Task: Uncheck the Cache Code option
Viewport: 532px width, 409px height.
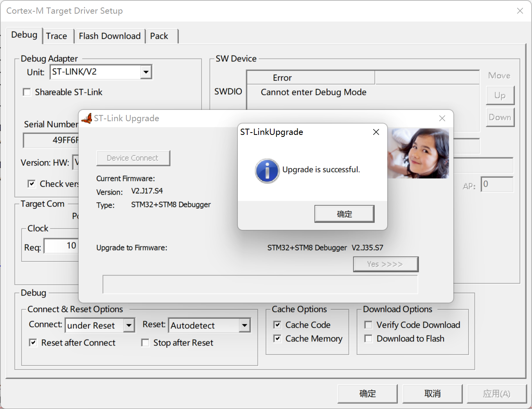Action: tap(277, 325)
